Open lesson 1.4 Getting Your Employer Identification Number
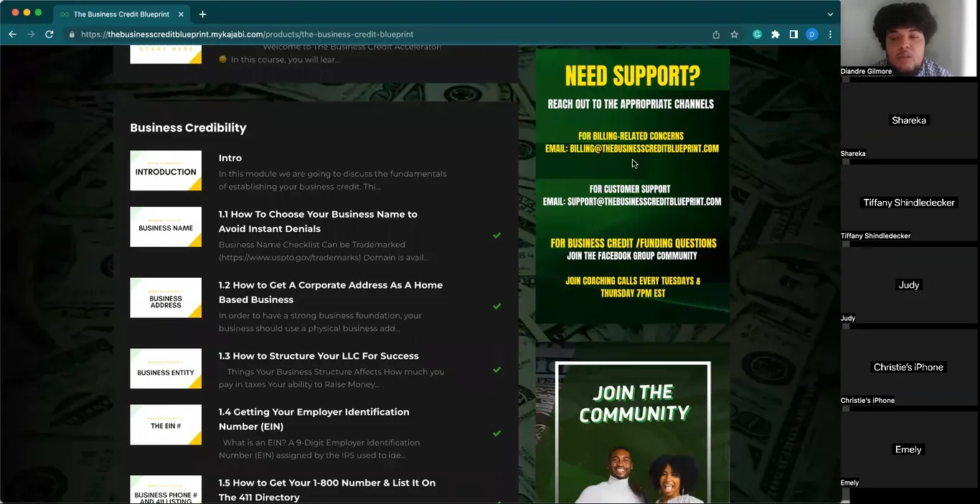The image size is (980, 504). pyautogui.click(x=314, y=419)
